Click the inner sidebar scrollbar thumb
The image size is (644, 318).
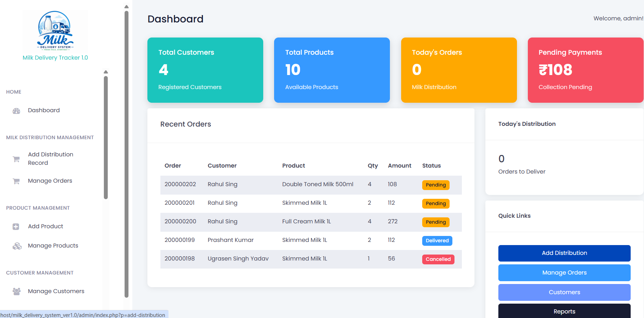coord(106,137)
